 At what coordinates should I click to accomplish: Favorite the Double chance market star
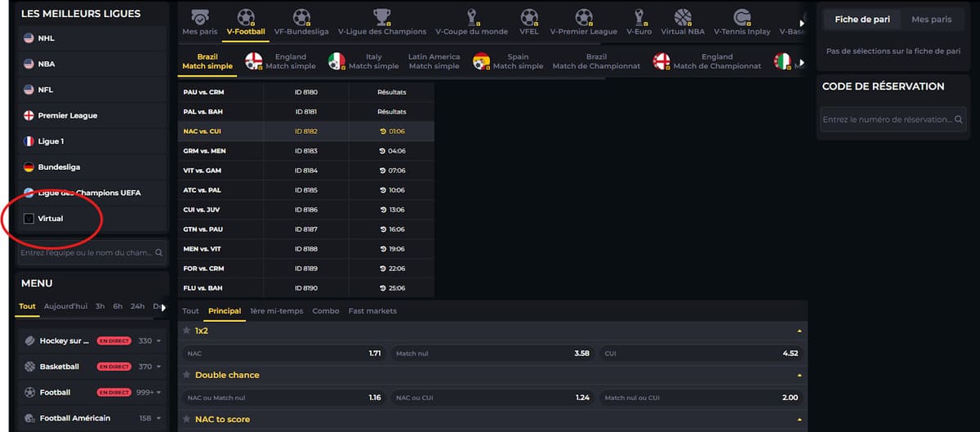tap(186, 375)
